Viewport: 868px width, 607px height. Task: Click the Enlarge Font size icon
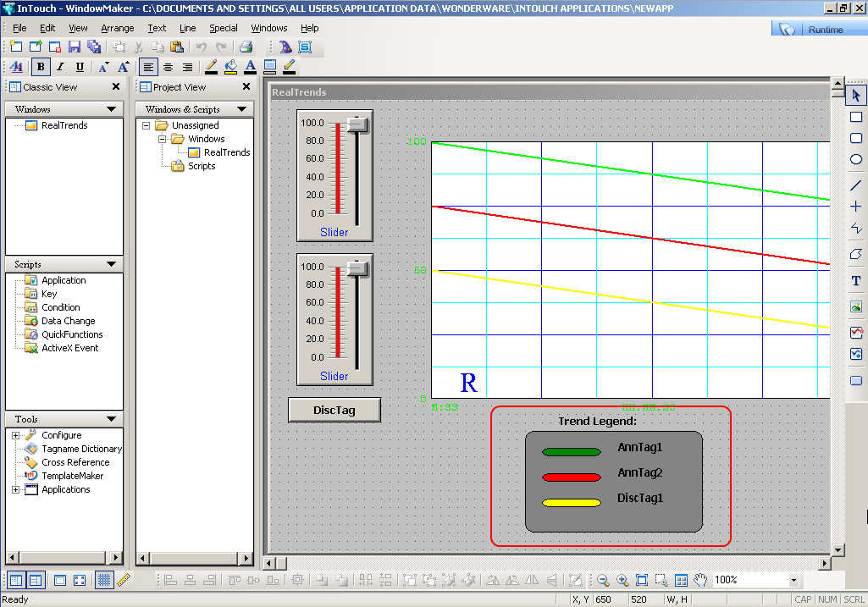coord(124,67)
